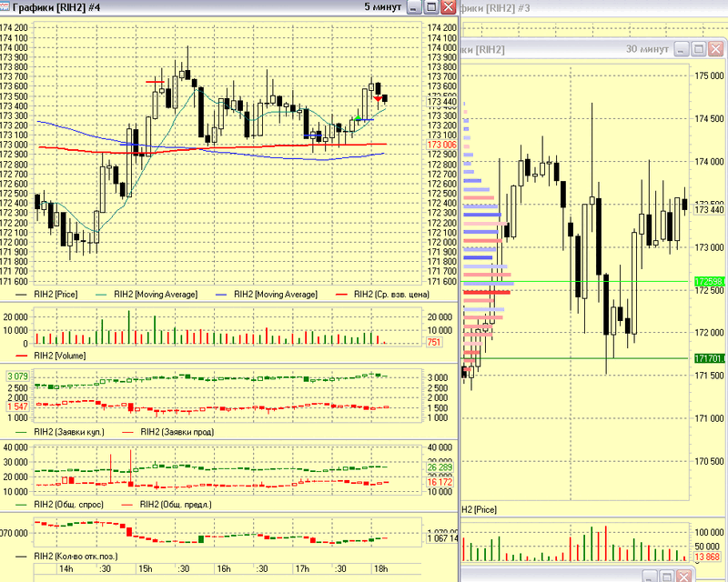Select the RIH2 (Общ. спрос) legend entry
The image size is (728, 582).
coord(69,505)
